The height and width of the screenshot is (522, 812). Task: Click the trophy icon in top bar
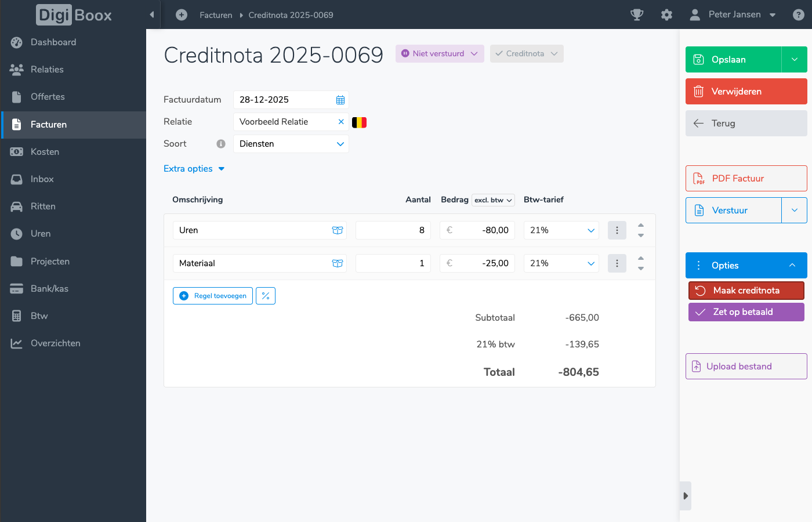pyautogui.click(x=637, y=15)
